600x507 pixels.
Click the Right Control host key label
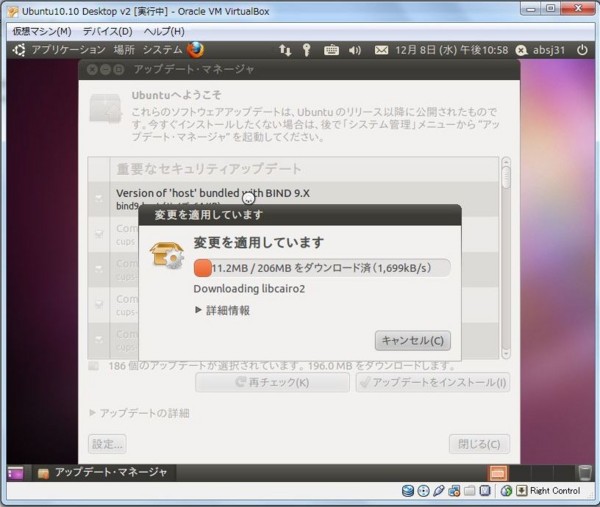coord(555,491)
